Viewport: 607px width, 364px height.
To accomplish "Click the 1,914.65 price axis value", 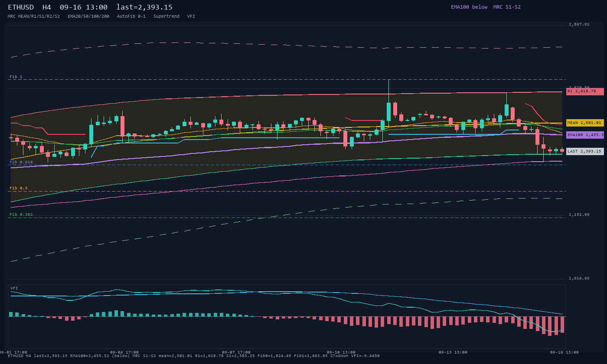I will pos(579,278).
